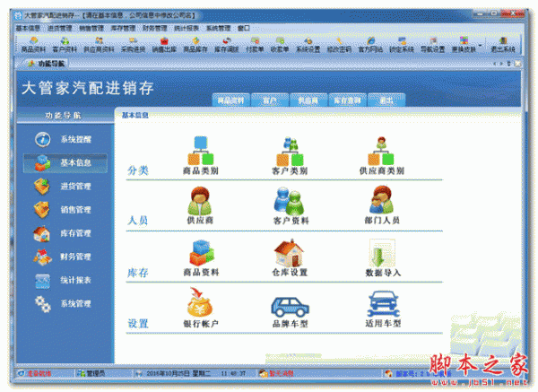Click 更换皮肤 toolbar icon
538x392 pixels.
(464, 46)
